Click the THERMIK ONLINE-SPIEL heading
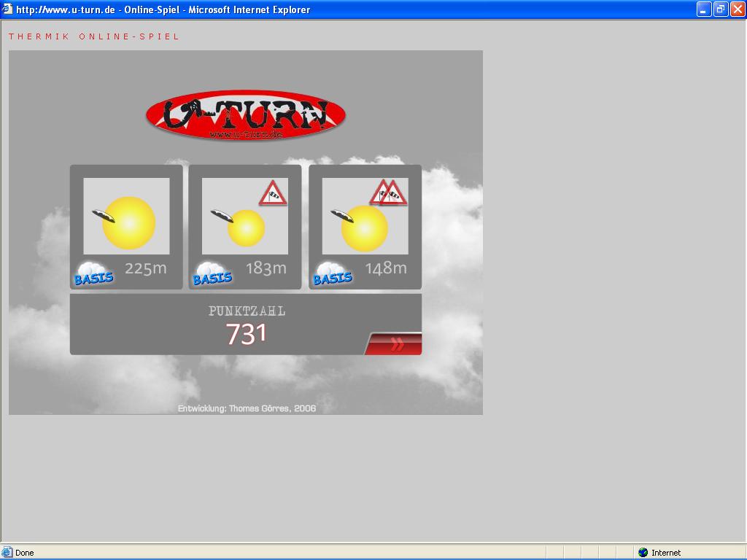The image size is (747, 560). click(94, 36)
